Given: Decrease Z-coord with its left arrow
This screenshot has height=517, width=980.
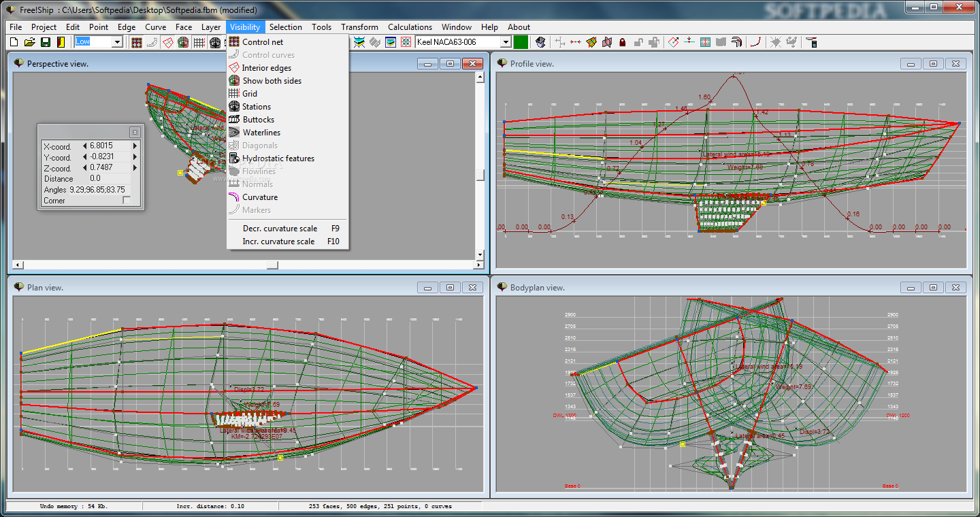Looking at the screenshot, I should [84, 167].
